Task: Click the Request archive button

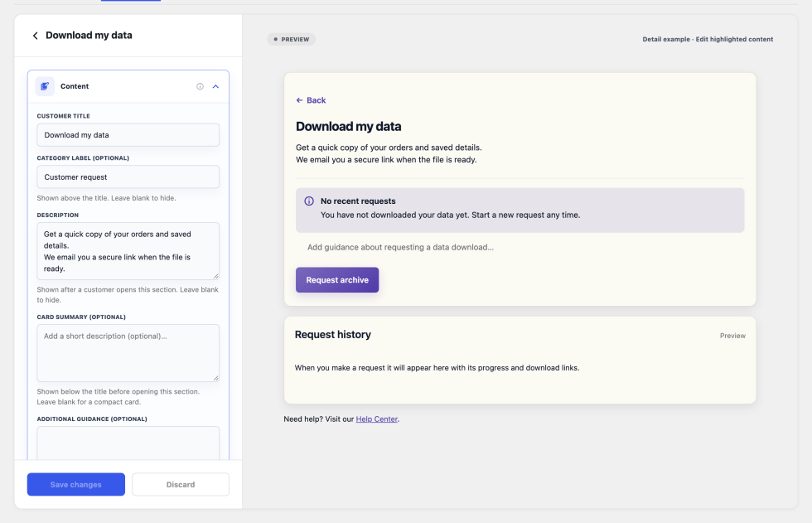Action: click(337, 280)
